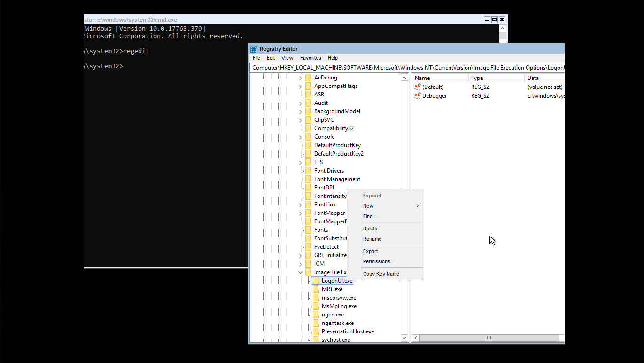Click the ASR key folder icon
This screenshot has height=363, width=644.
tap(308, 95)
